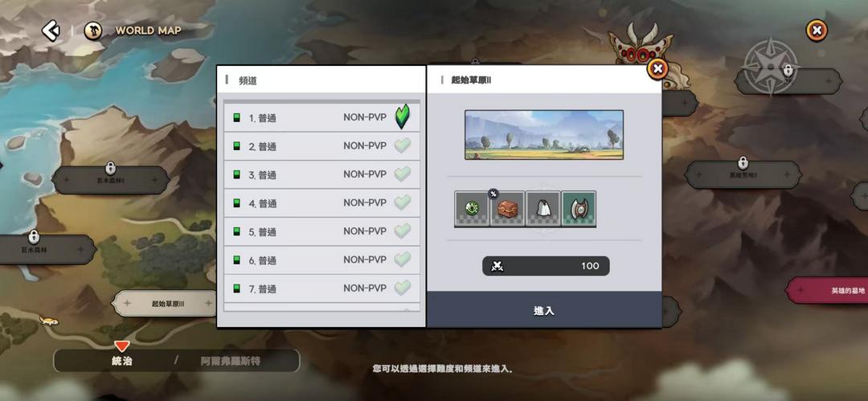
Task: Select the green gem reward icon
Action: (472, 209)
